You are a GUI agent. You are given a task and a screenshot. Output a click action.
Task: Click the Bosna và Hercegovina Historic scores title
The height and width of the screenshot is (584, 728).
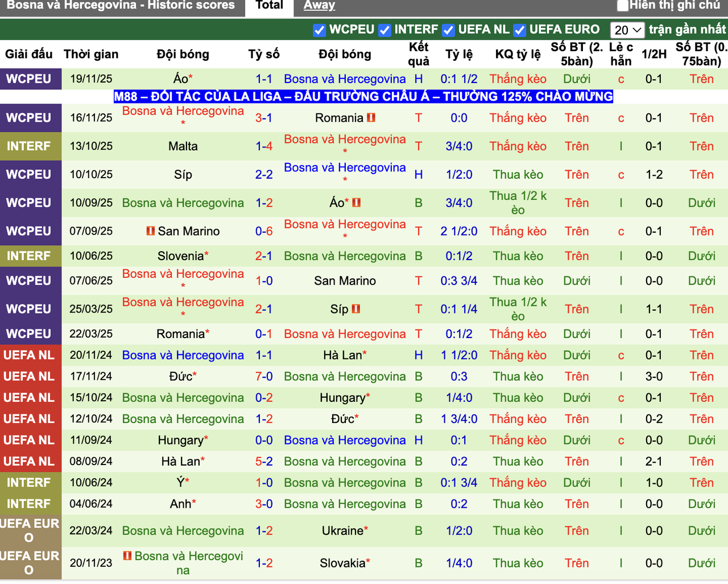[x=121, y=6]
